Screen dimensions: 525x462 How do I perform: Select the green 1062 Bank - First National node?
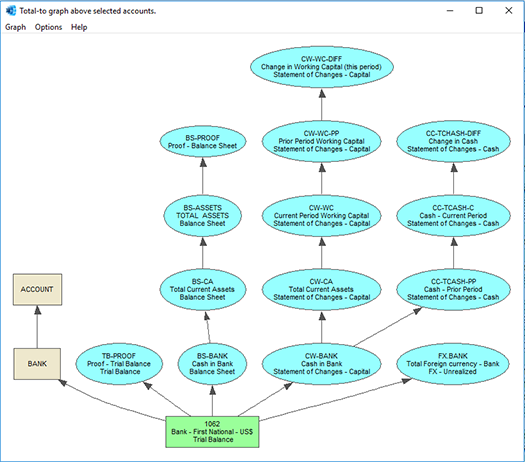point(212,432)
